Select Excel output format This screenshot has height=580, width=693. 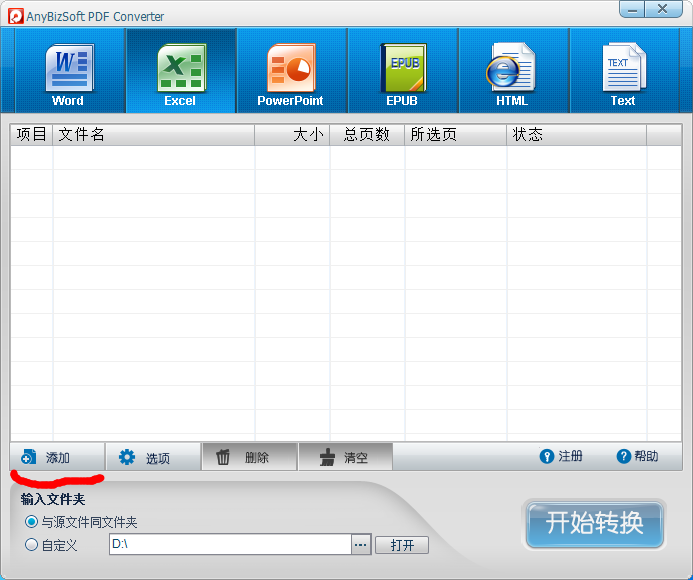coord(181,71)
